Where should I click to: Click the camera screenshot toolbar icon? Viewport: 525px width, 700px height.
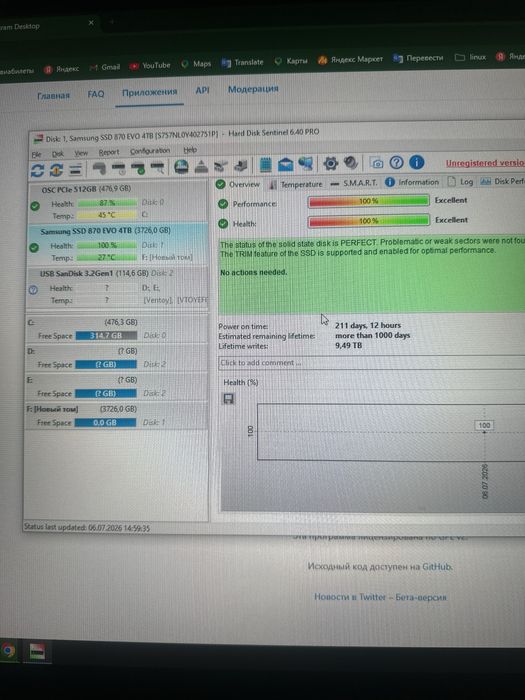377,163
